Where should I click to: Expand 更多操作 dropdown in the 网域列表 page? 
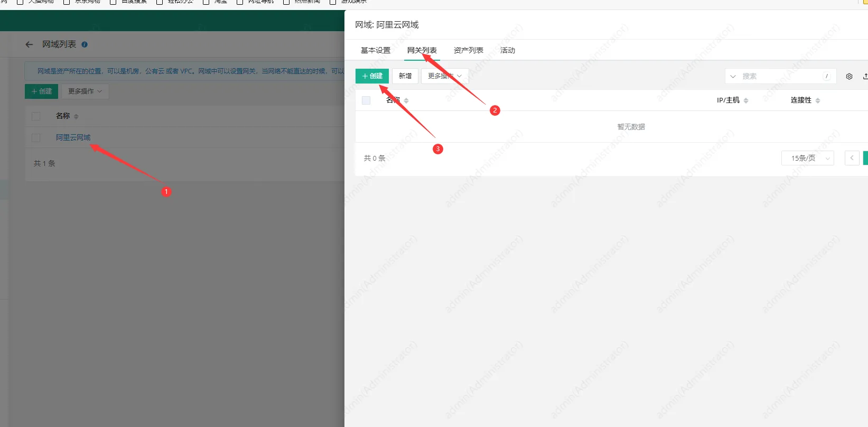[x=85, y=91]
